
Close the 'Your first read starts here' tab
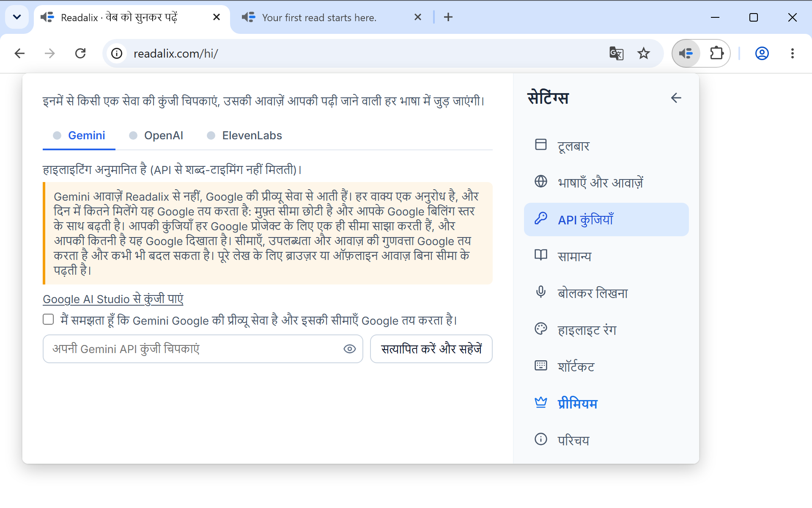coord(418,17)
